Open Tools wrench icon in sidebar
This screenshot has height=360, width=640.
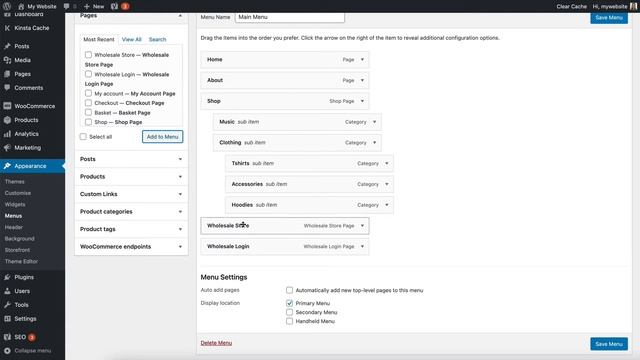[x=7, y=305]
